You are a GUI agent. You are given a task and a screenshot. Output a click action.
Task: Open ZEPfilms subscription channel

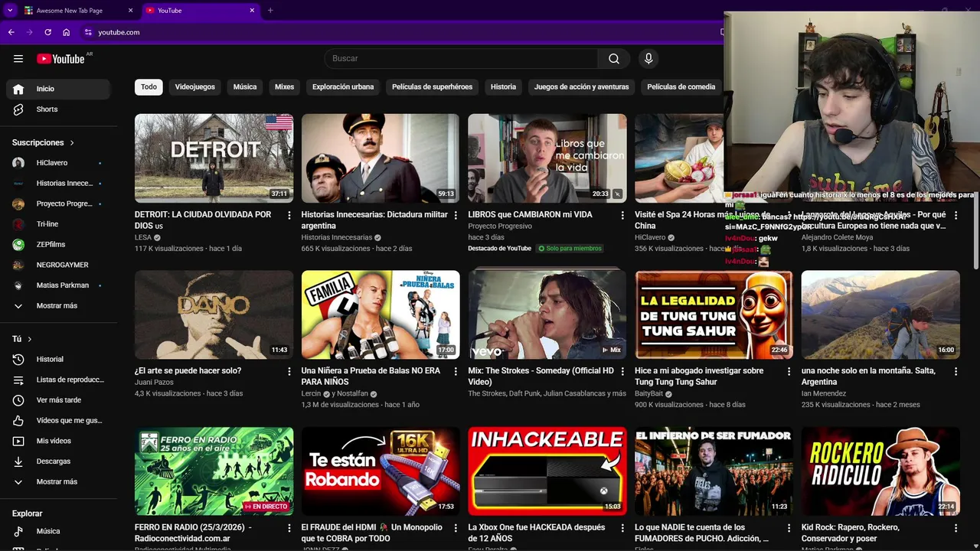coord(58,245)
